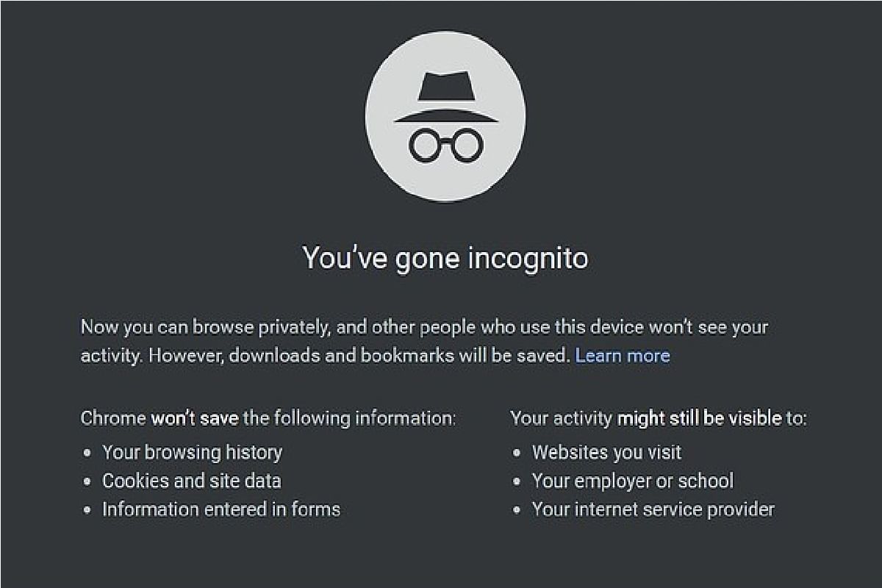Image resolution: width=882 pixels, height=588 pixels.
Task: Open the Learn more link
Action: tap(623, 356)
